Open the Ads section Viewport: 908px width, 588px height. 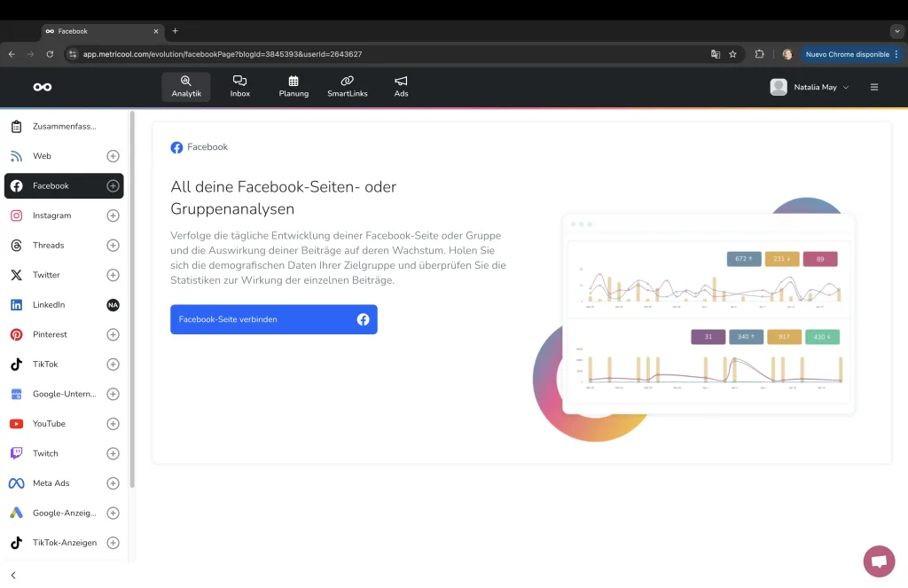pos(402,86)
